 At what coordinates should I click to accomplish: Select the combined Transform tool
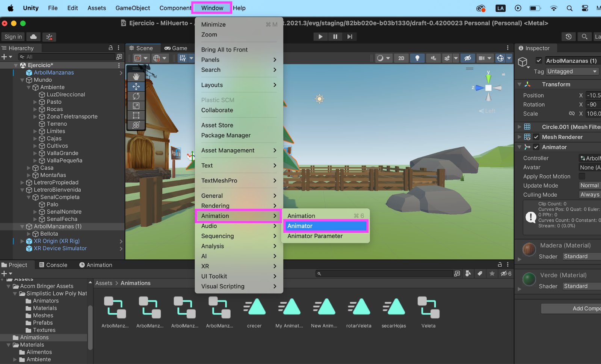click(x=136, y=125)
